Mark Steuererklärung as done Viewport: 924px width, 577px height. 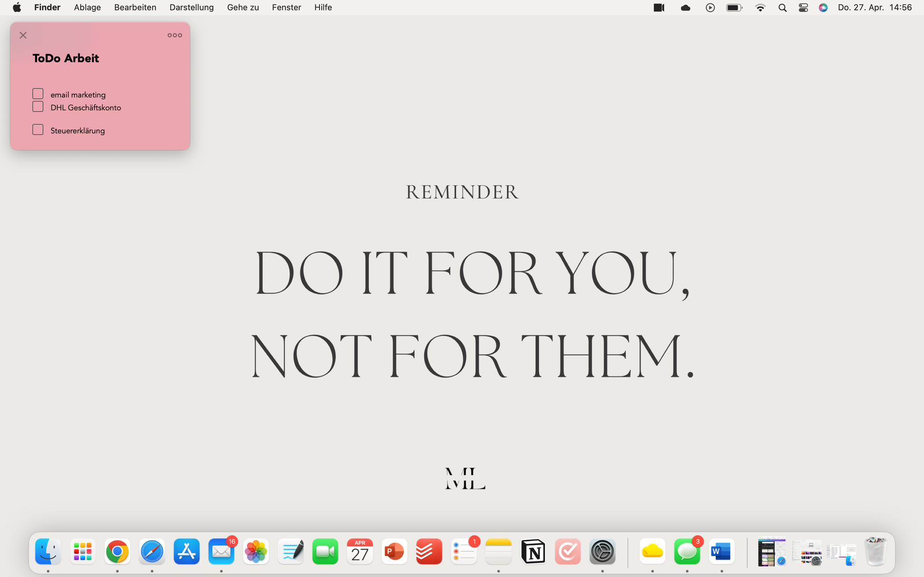(38, 130)
